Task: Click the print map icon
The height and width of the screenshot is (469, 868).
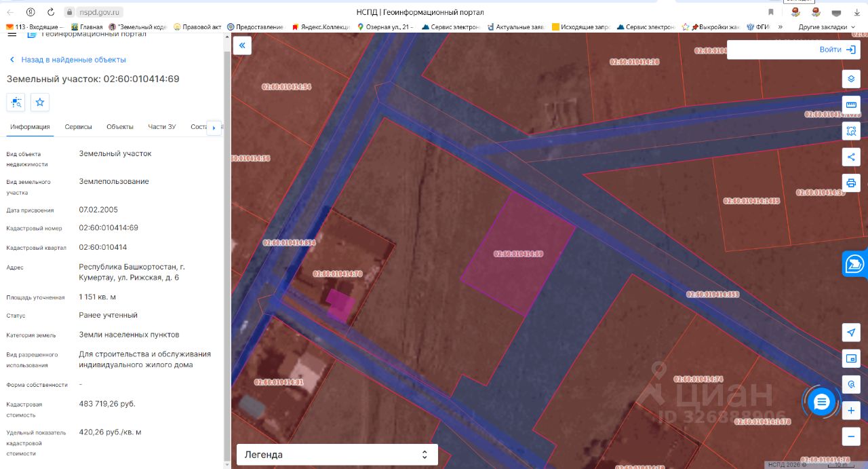Action: click(x=851, y=183)
